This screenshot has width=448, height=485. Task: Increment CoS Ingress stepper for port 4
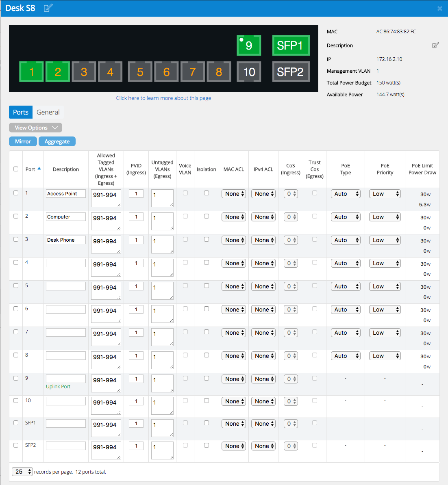click(294, 262)
